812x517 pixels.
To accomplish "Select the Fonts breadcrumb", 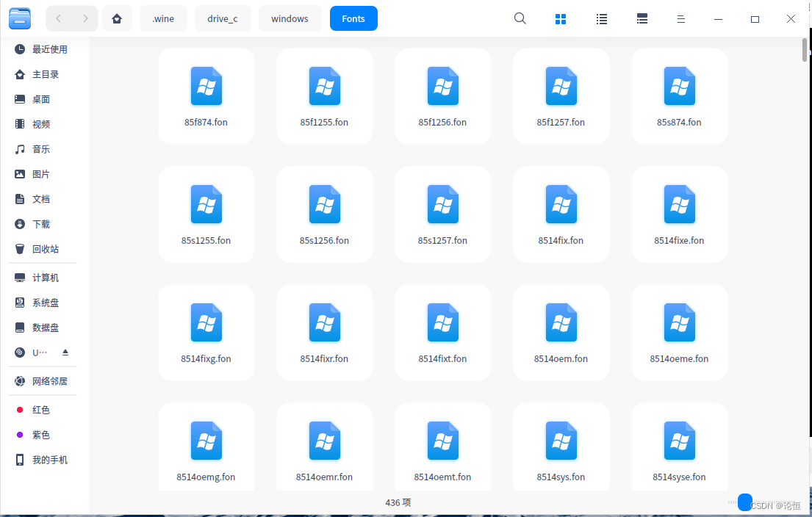I will [x=353, y=18].
